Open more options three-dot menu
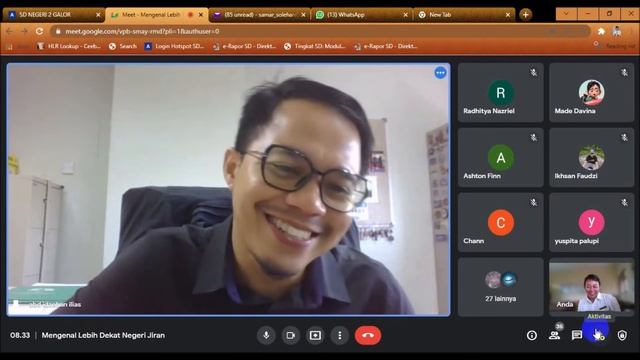Viewport: 640px width, 360px height. 340,336
